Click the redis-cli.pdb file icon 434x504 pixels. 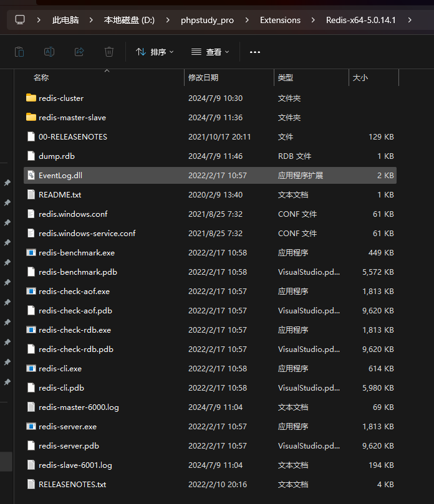point(31,388)
